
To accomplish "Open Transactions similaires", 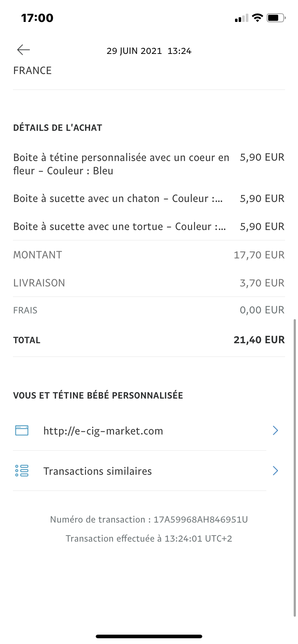I will (98, 471).
